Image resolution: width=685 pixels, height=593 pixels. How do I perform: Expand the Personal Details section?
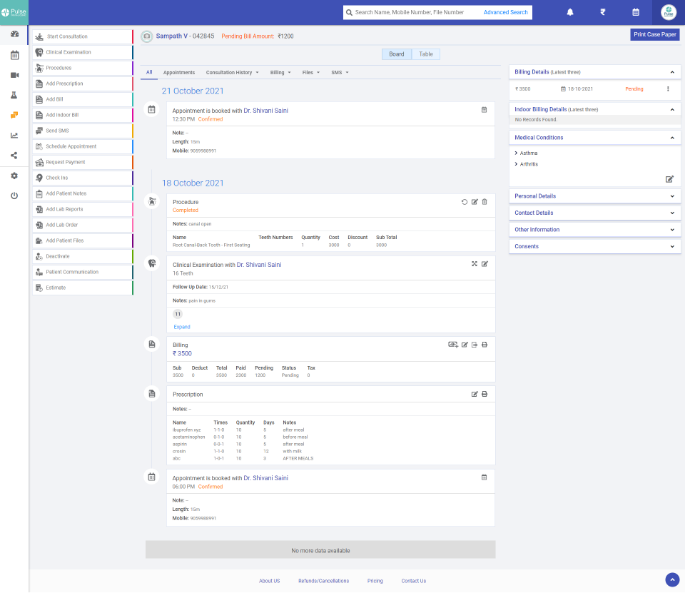594,196
